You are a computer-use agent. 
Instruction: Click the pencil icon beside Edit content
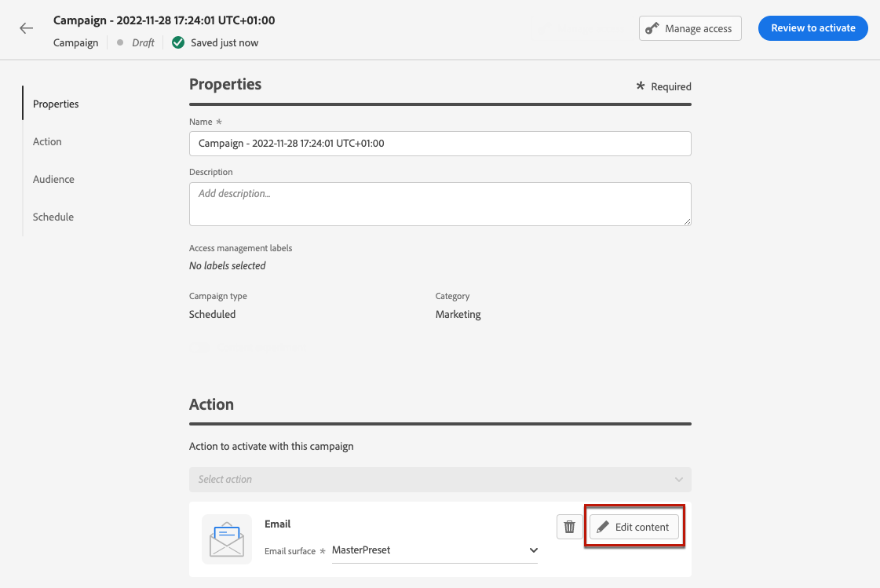[x=603, y=527]
